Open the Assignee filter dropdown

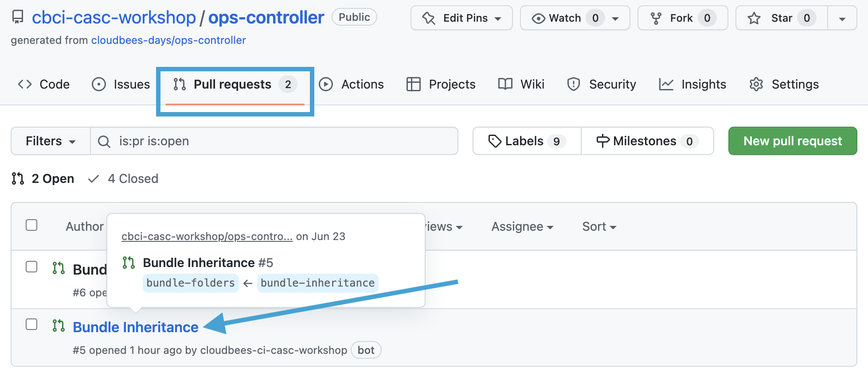coord(522,227)
